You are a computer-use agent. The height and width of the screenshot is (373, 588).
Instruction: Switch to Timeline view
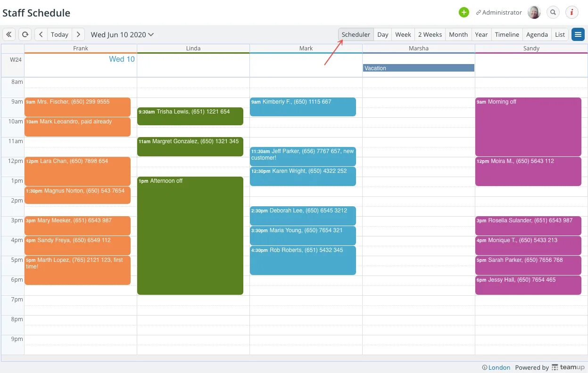[507, 34]
